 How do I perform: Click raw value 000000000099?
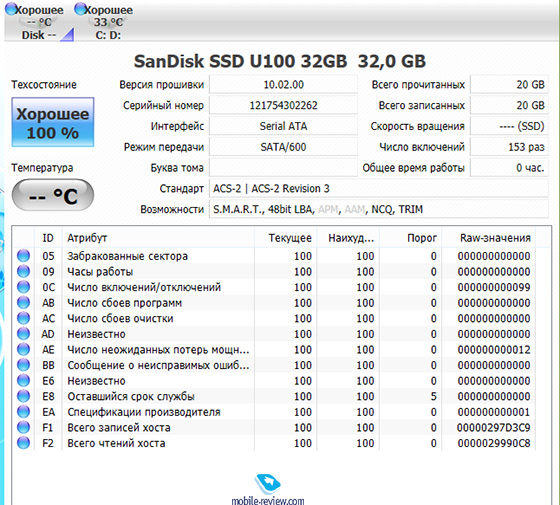coord(494,287)
